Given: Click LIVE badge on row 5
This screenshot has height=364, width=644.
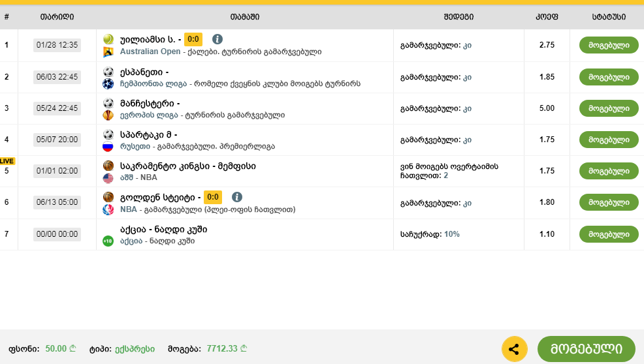Looking at the screenshot, I should tap(7, 161).
